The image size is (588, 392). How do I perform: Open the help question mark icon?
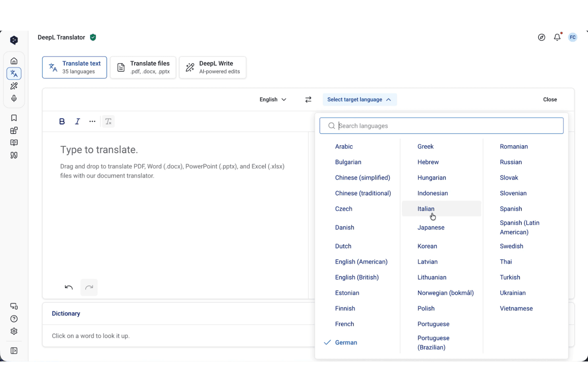click(x=14, y=319)
